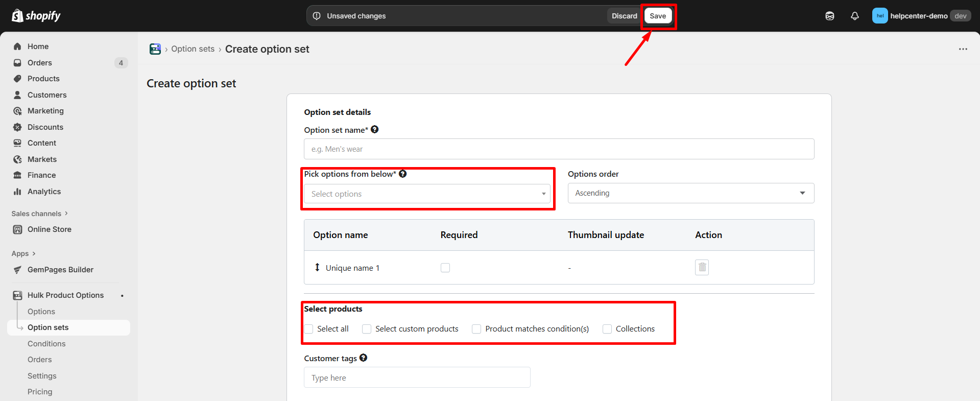Screen dimensions: 980x401
Task: Expand the Options order Ascending dropdown
Action: click(690, 193)
